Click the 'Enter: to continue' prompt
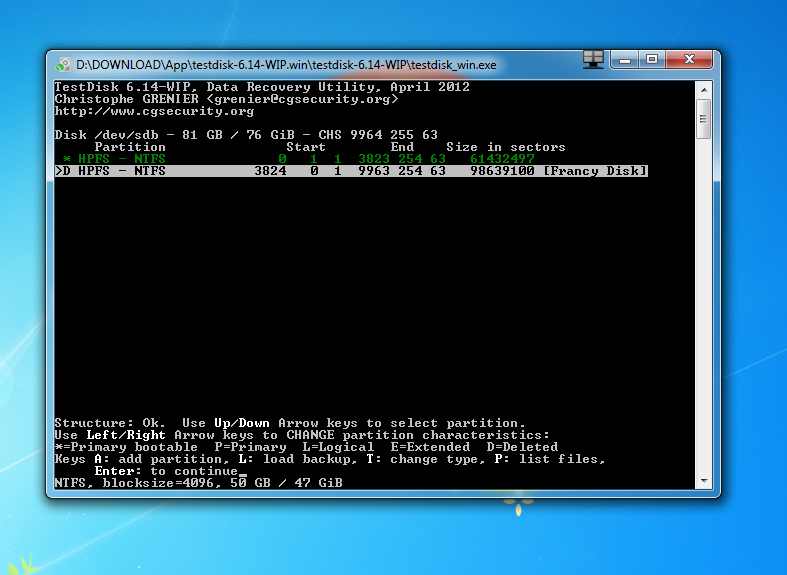 click(166, 471)
